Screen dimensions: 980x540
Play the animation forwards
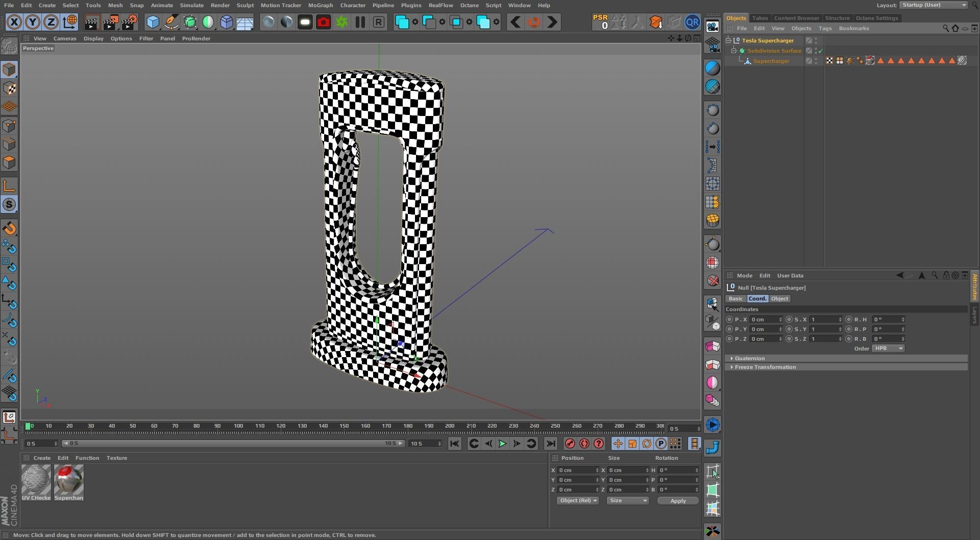point(502,444)
